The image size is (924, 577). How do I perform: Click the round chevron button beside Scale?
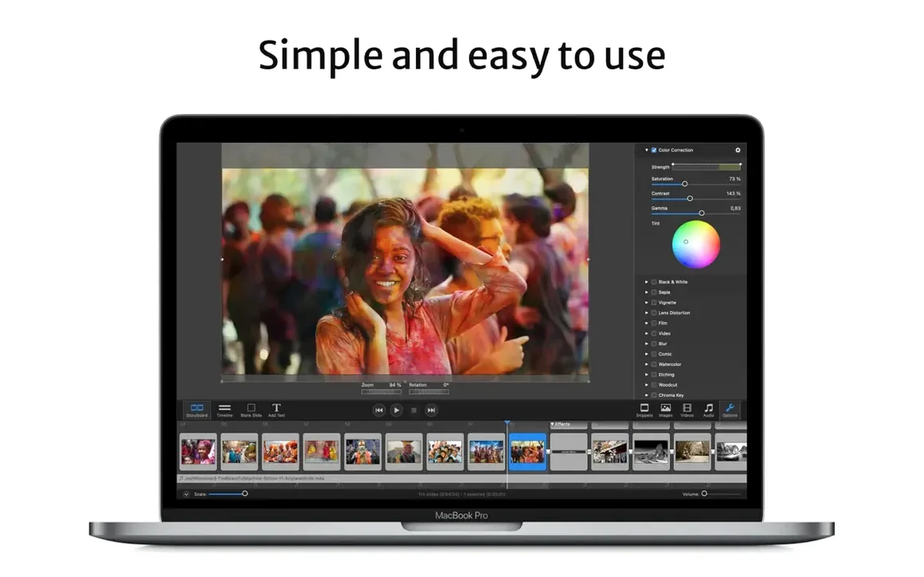point(186,494)
